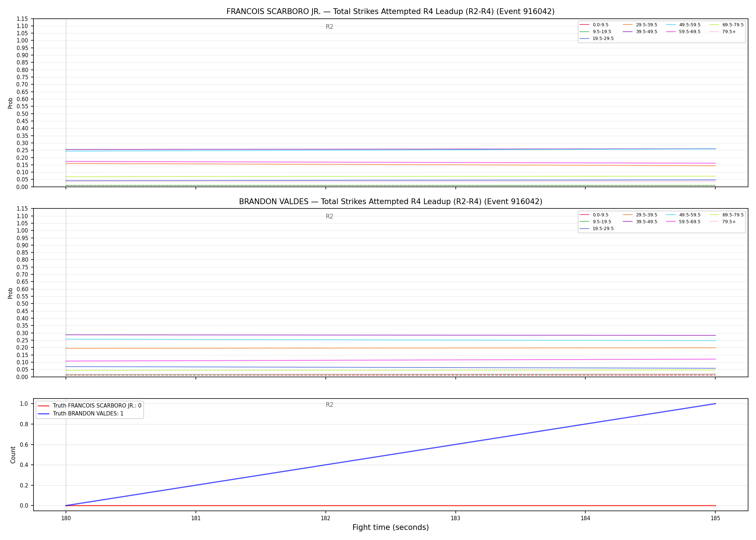Click '79.5+' in the Valdes chart legend

pos(729,222)
